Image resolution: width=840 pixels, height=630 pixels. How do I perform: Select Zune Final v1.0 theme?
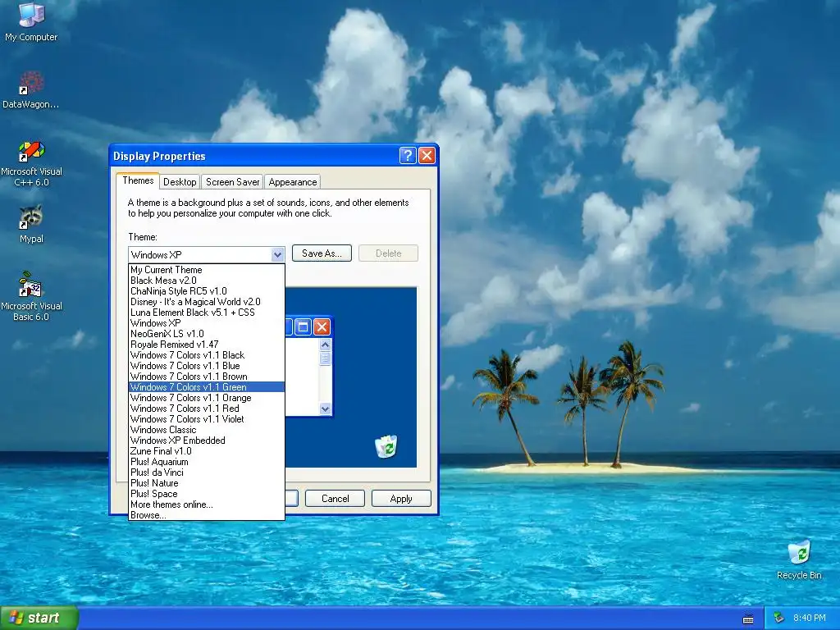tap(207, 451)
